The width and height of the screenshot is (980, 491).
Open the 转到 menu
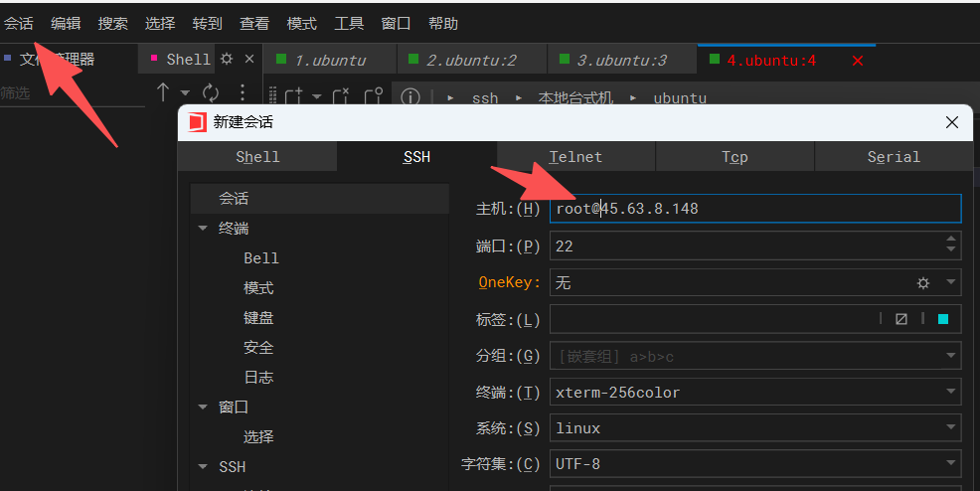click(x=208, y=24)
